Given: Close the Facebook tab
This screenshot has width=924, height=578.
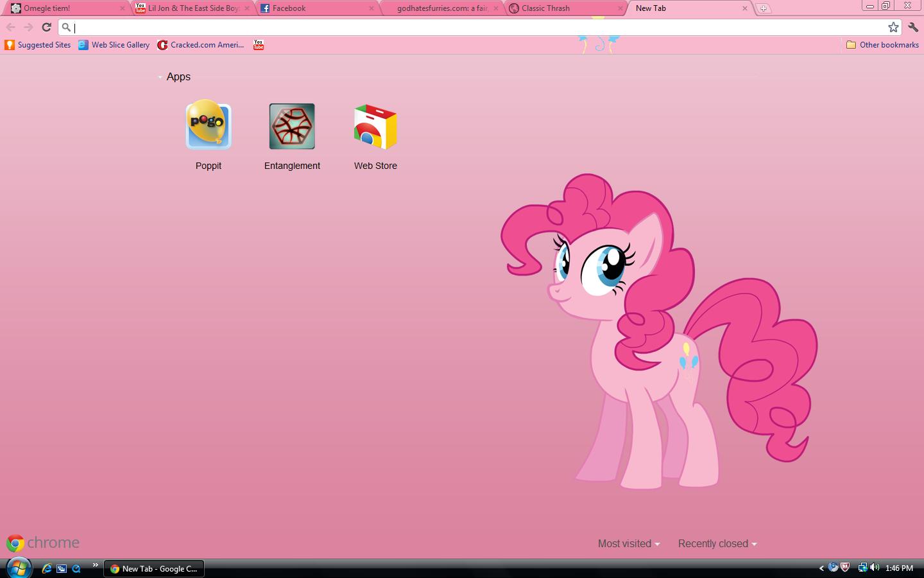Looking at the screenshot, I should point(372,8).
